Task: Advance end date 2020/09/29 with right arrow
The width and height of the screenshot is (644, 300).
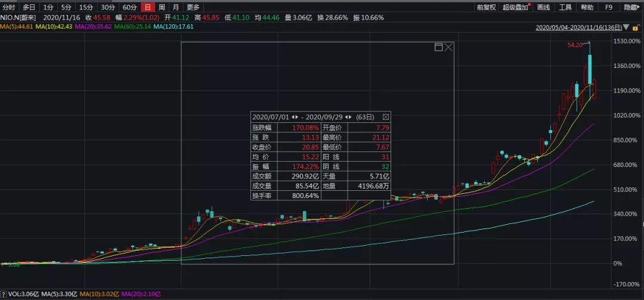Action: (350, 117)
